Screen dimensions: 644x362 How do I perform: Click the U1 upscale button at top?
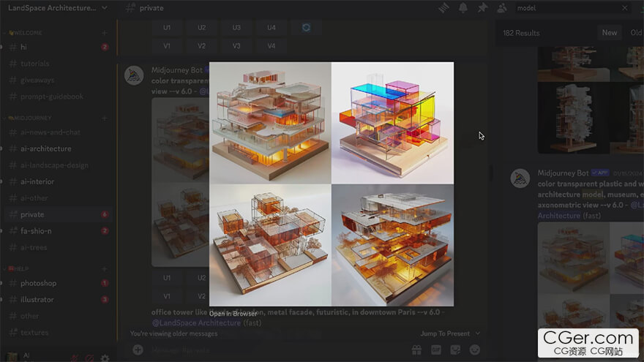click(167, 28)
